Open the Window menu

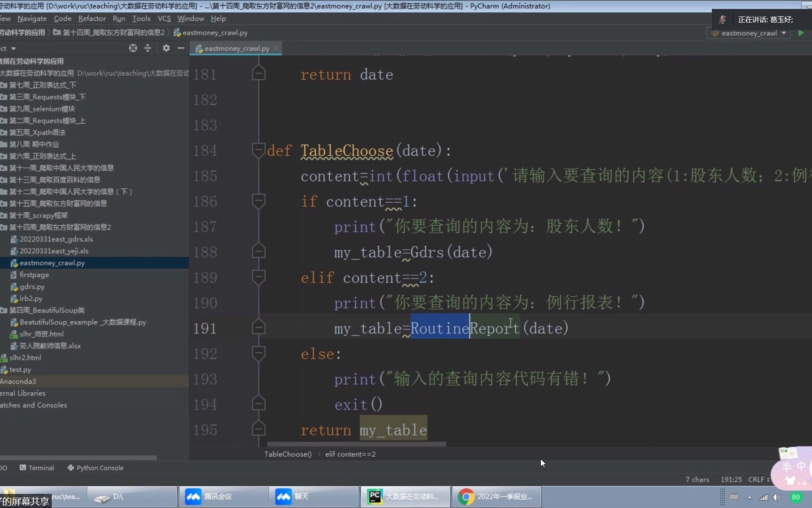191,18
